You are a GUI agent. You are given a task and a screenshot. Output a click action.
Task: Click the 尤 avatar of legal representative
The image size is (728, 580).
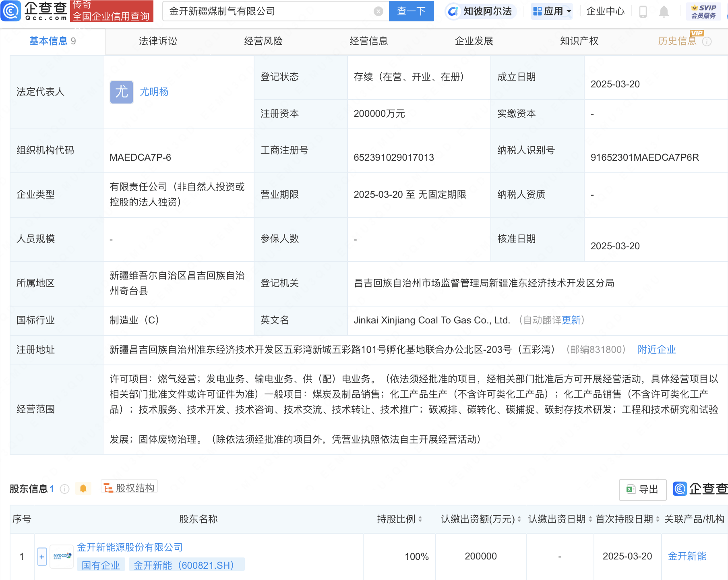tap(122, 92)
